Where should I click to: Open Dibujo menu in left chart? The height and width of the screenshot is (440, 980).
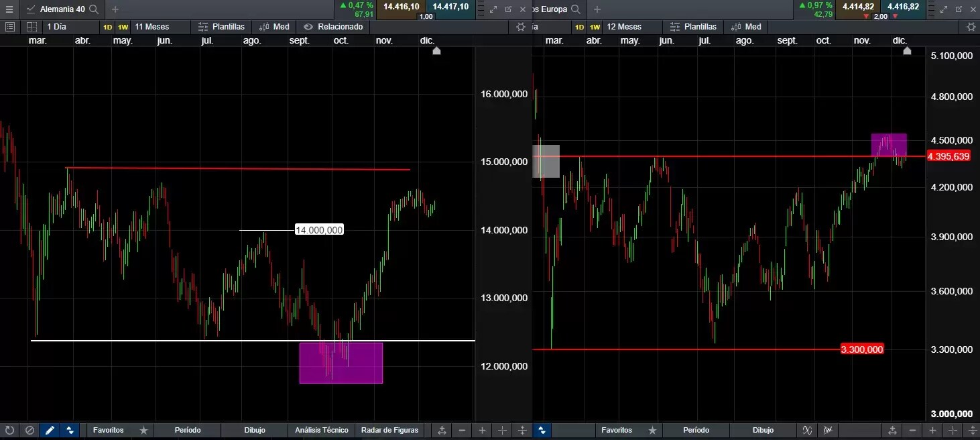click(x=255, y=430)
